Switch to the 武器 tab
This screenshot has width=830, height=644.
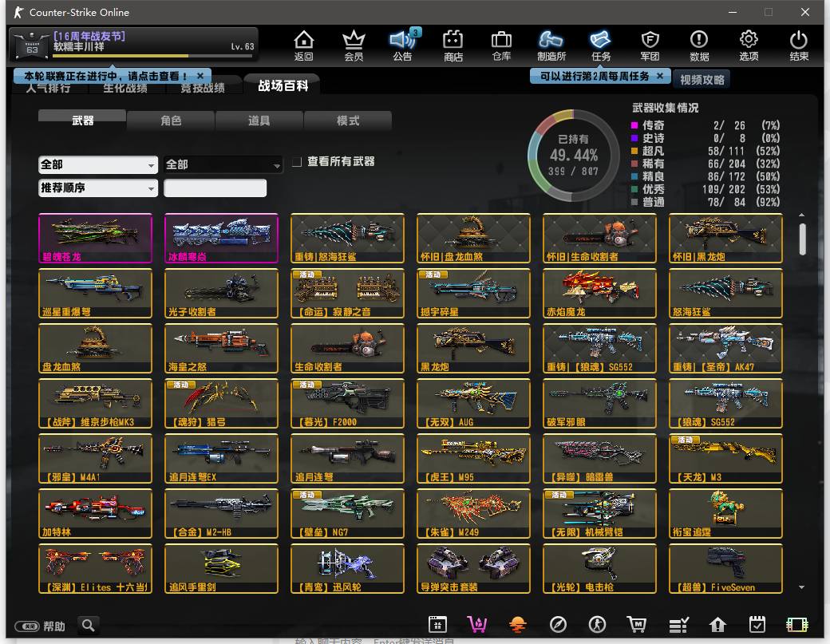click(82, 121)
